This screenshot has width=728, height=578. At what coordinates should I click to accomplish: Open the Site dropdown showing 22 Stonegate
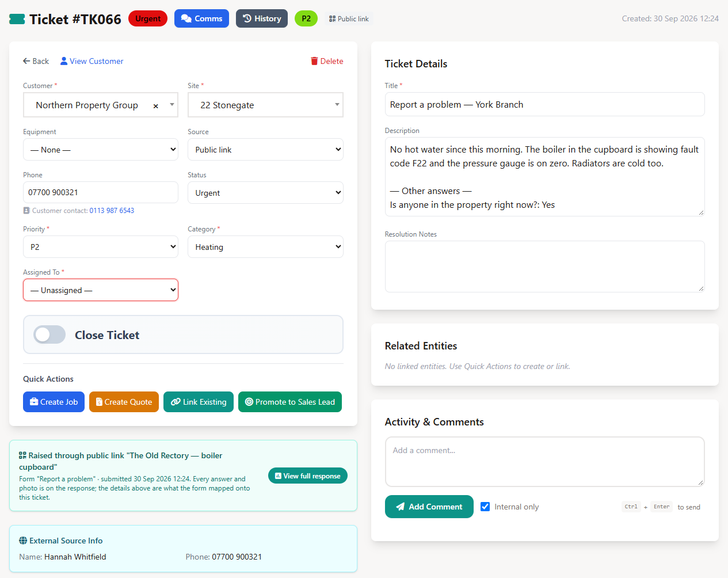click(265, 105)
